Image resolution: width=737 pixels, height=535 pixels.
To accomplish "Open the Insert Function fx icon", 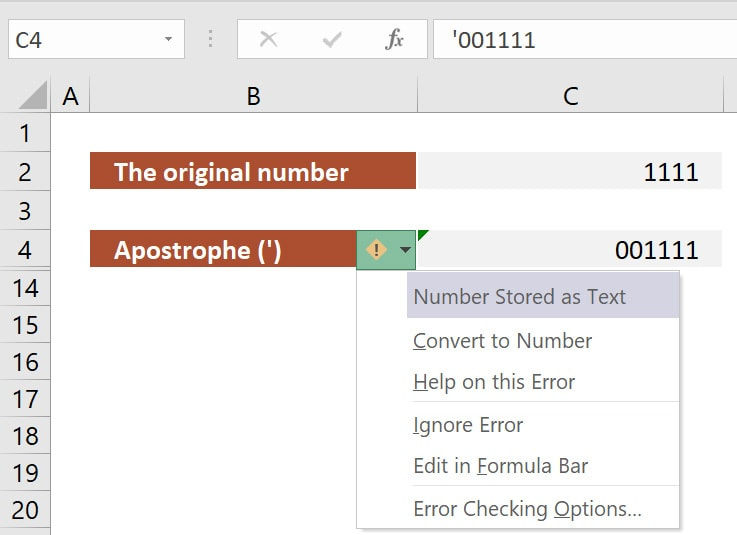I will point(394,39).
